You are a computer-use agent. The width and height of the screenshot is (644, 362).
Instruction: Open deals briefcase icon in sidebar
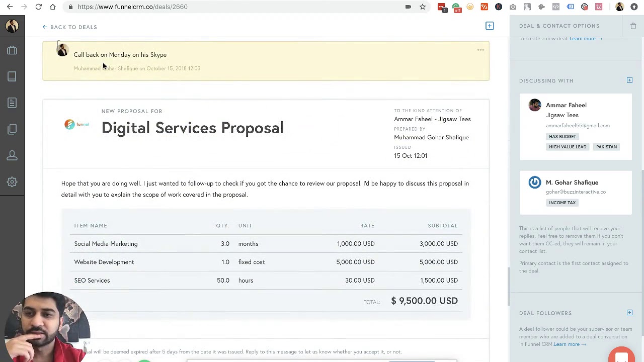[12, 50]
